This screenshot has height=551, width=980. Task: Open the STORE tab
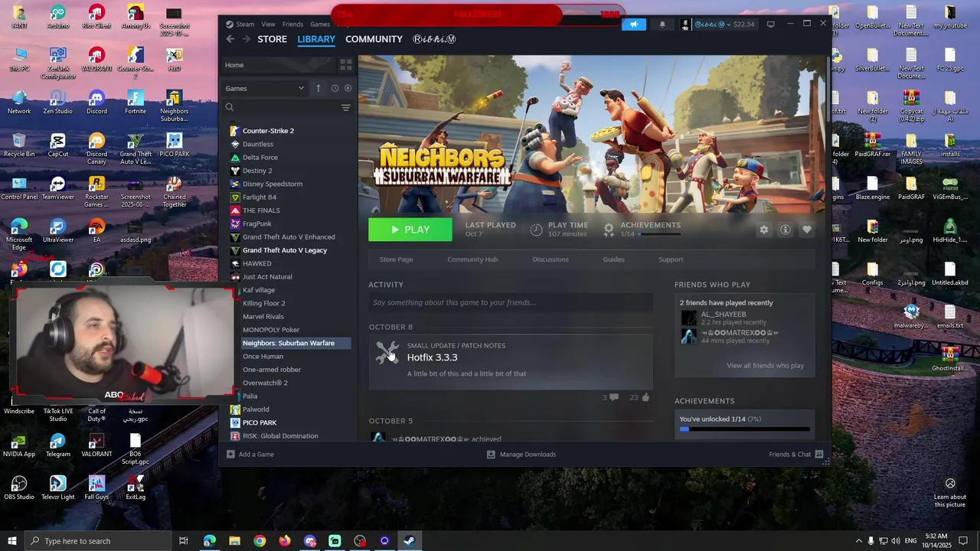coord(272,39)
